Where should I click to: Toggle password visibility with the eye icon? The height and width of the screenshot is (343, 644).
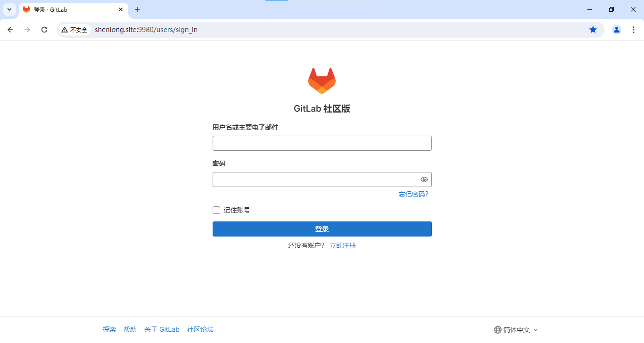(424, 180)
